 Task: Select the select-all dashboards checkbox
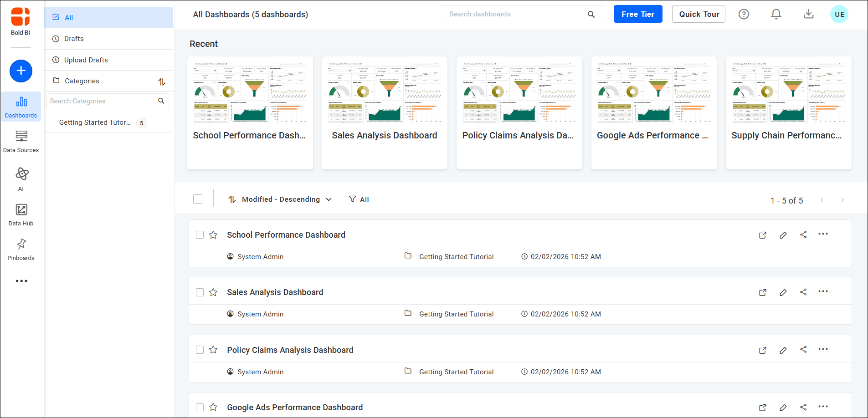click(197, 199)
